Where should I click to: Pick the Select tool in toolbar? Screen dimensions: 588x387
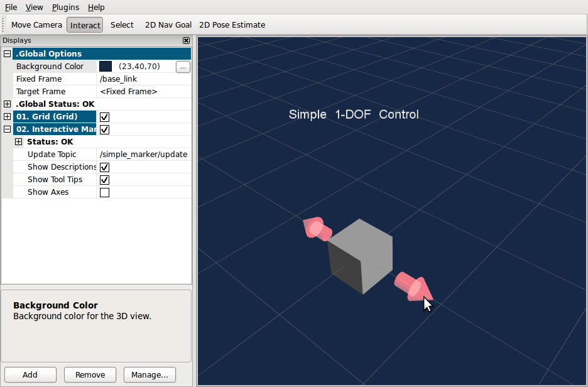(x=122, y=25)
